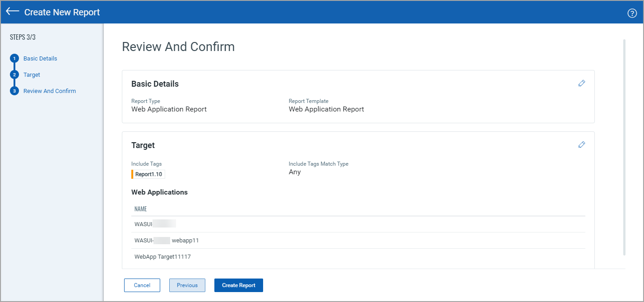The width and height of the screenshot is (644, 302).
Task: Cancel report creation
Action: pos(142,285)
